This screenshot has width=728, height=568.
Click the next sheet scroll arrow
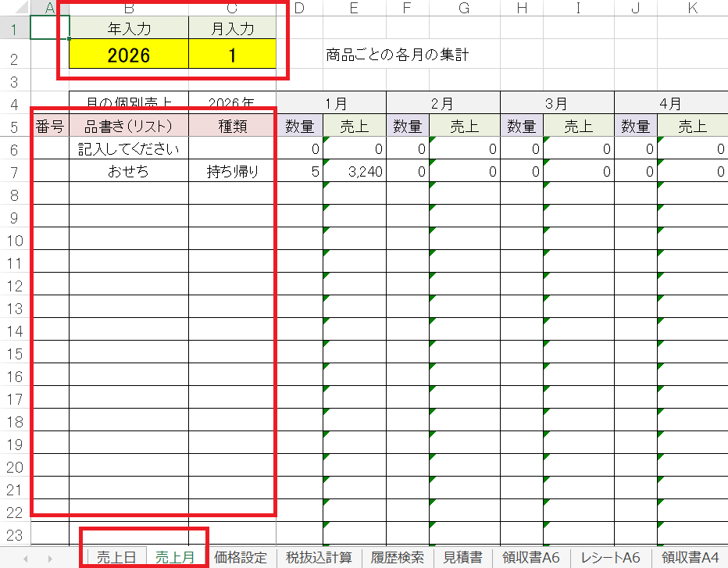[x=50, y=558]
